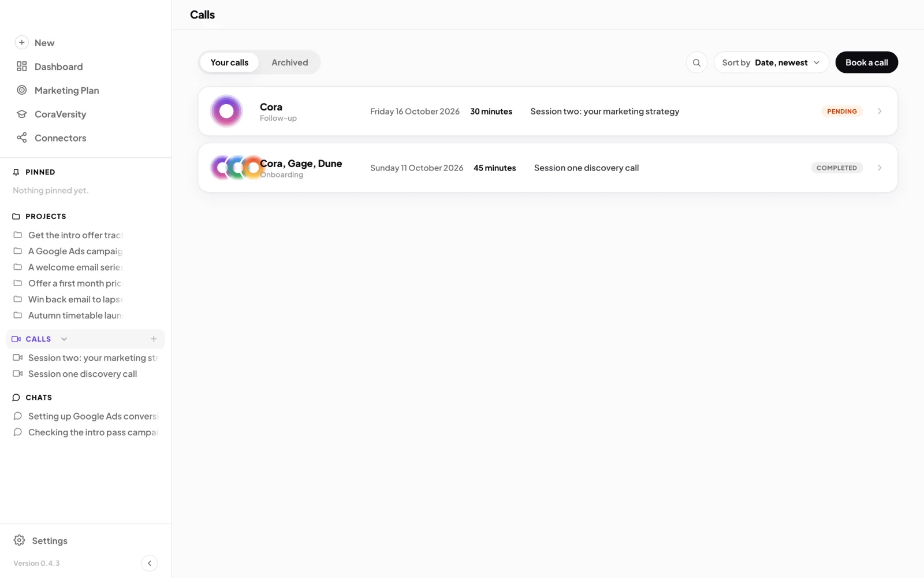Click the PROJECTS section heading
This screenshot has width=924, height=578.
[46, 217]
